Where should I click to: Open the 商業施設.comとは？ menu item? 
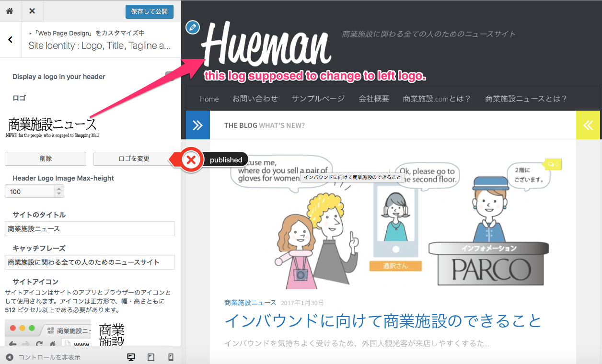click(437, 99)
